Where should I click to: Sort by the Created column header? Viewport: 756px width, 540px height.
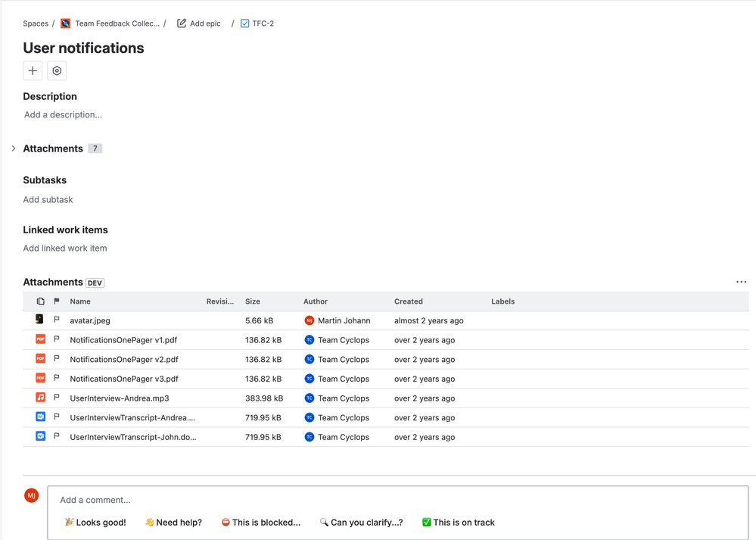[x=409, y=301]
